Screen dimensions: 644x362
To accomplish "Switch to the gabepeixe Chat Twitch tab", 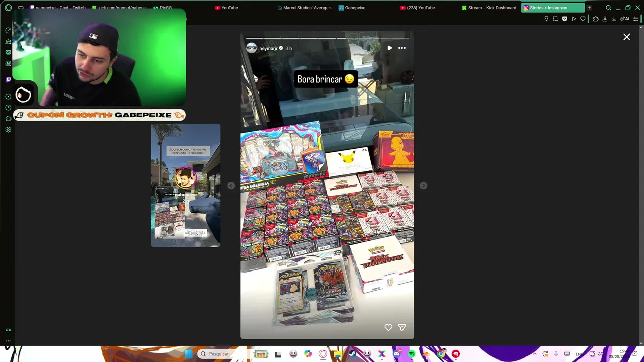I will coord(58,8).
